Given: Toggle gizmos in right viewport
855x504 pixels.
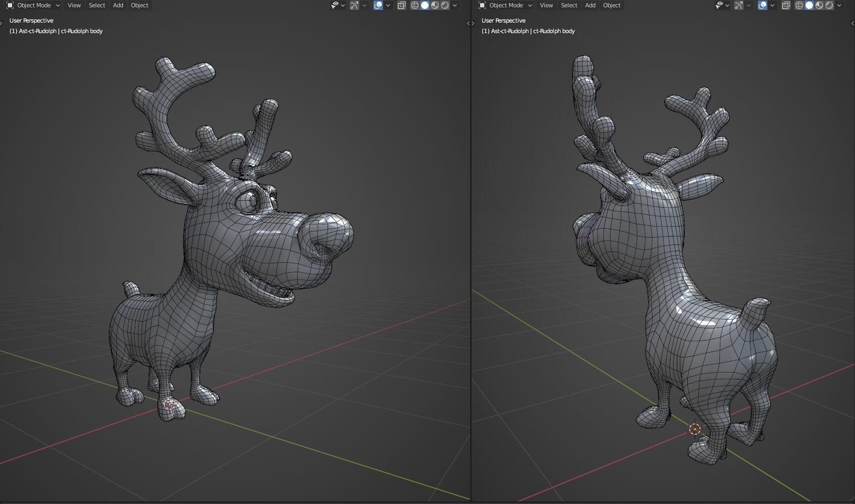Looking at the screenshot, I should [739, 5].
